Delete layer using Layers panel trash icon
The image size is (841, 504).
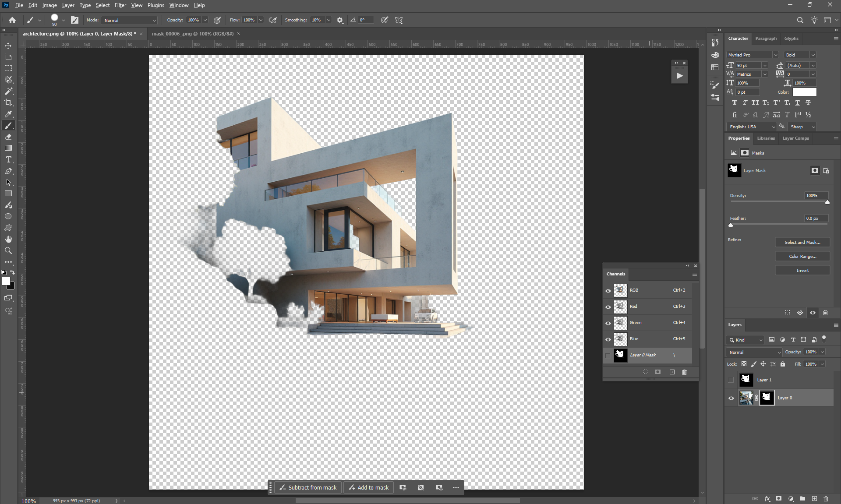coord(826,498)
